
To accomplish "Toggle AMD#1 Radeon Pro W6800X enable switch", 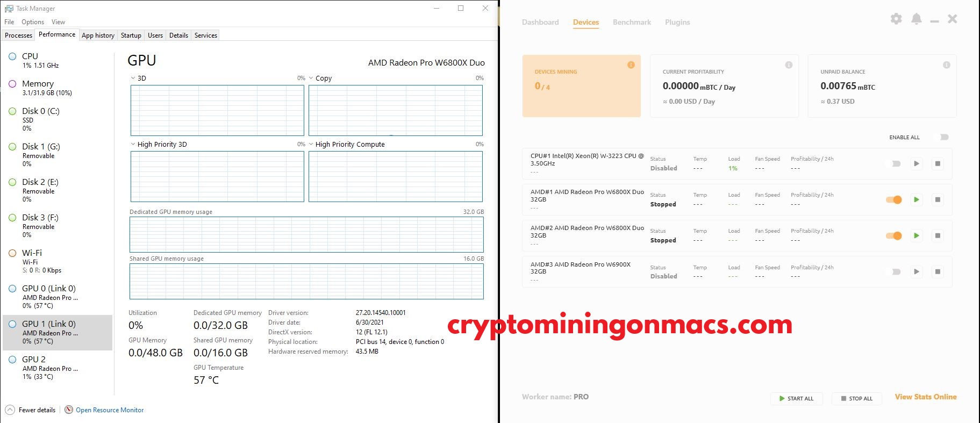I will tap(894, 199).
